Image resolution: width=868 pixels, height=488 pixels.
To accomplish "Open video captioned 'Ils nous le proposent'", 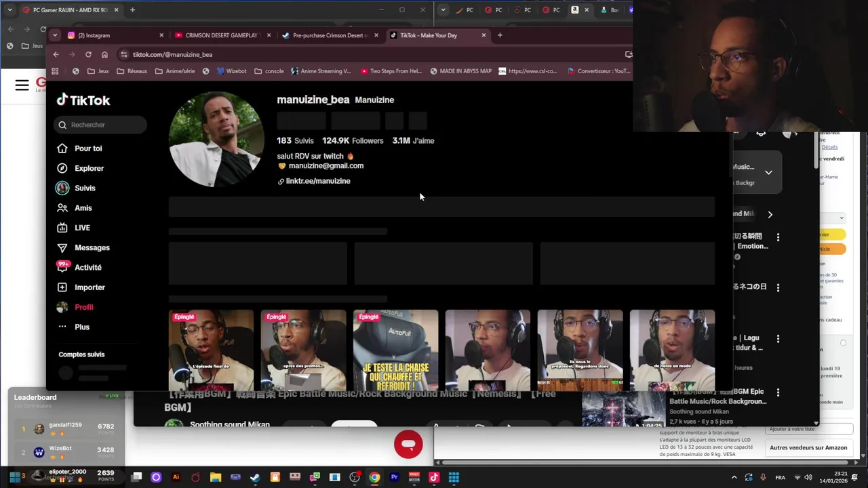I will point(580,350).
